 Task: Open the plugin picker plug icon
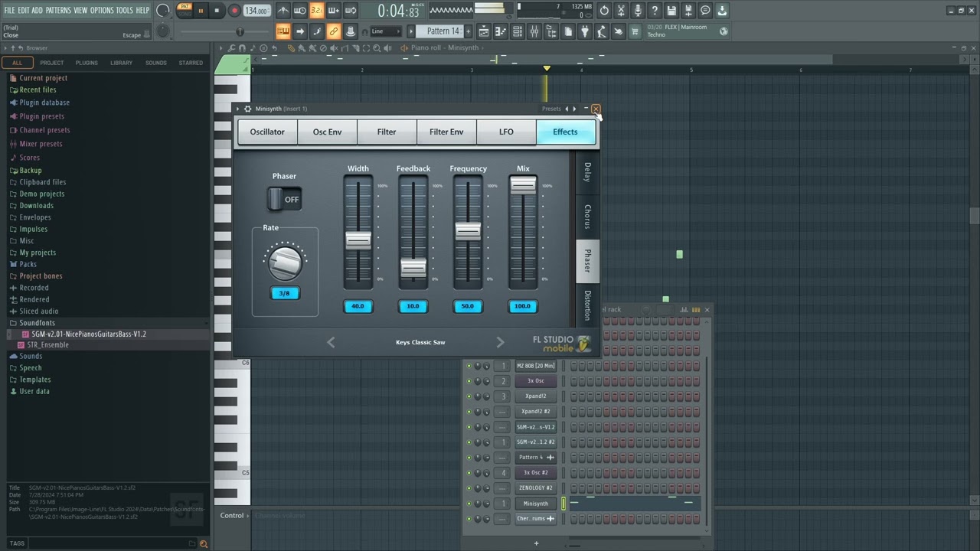(584, 31)
